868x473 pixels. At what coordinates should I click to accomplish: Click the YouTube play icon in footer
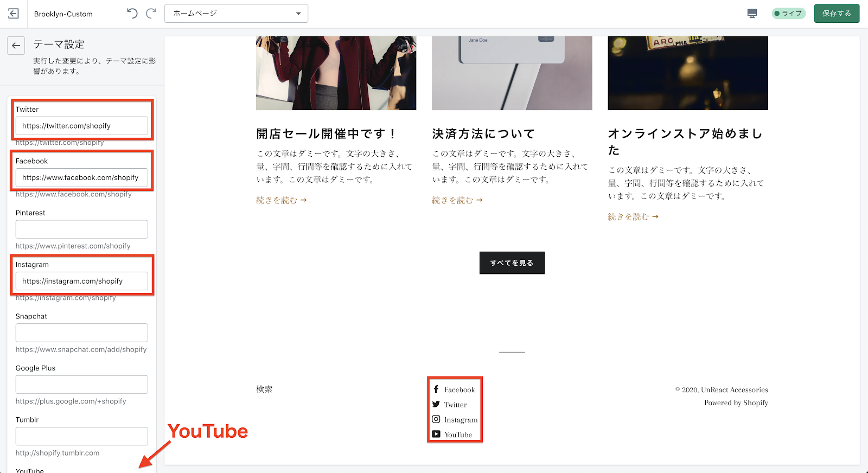tap(436, 434)
